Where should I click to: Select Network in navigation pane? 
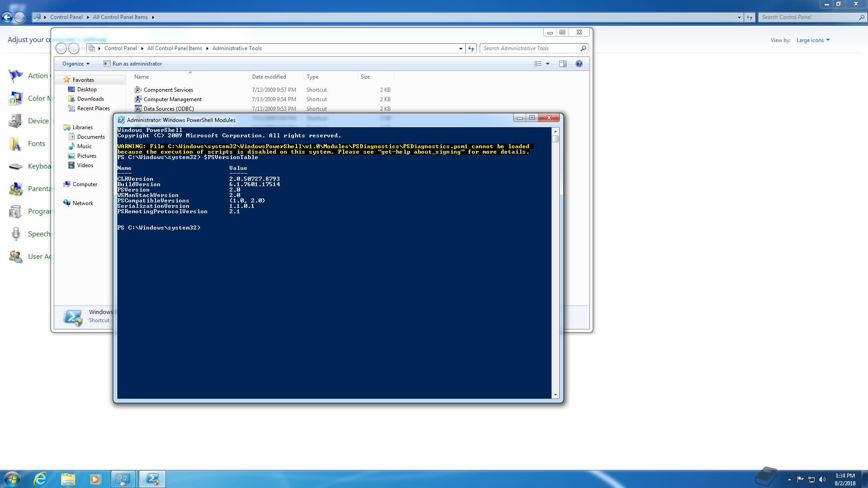click(x=83, y=203)
